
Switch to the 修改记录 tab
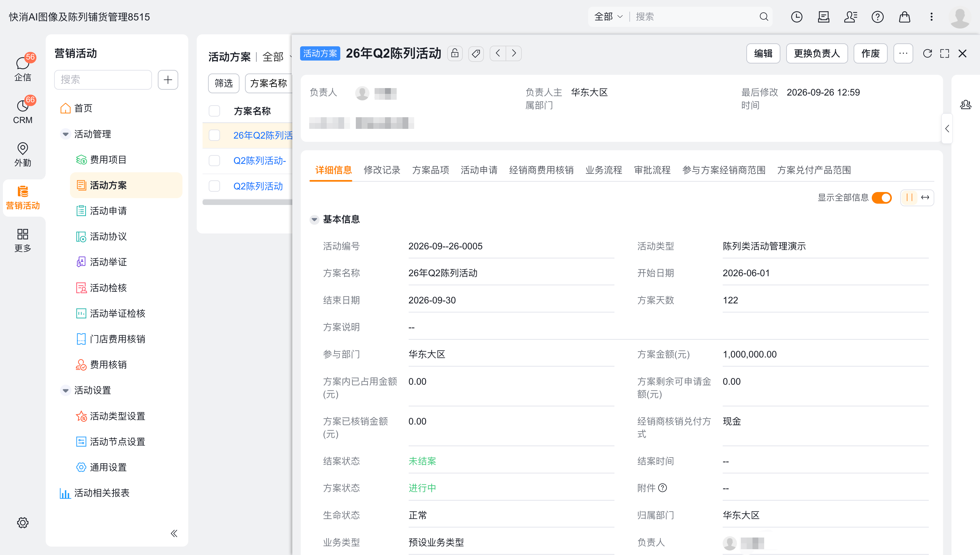coord(382,170)
